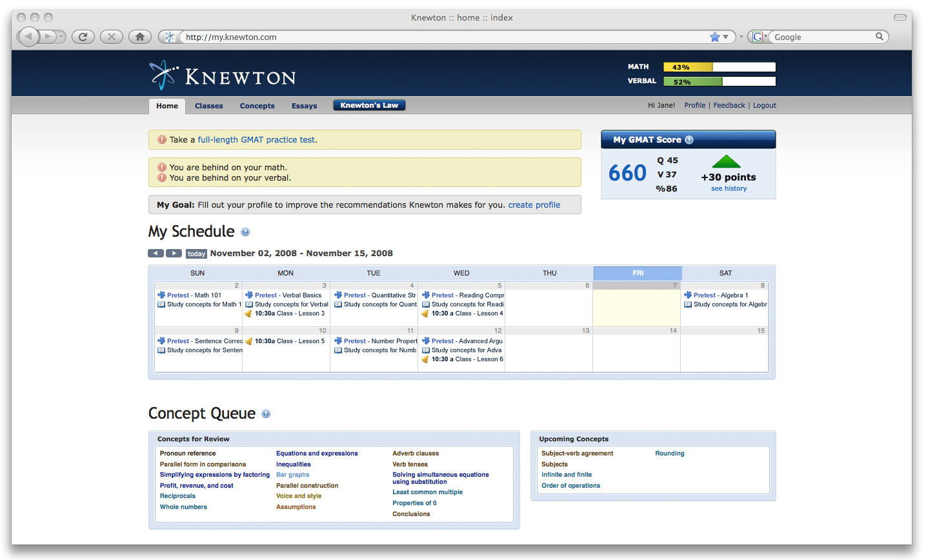
Task: Click bell icon beside Class - Lesson 5
Action: pos(248,341)
